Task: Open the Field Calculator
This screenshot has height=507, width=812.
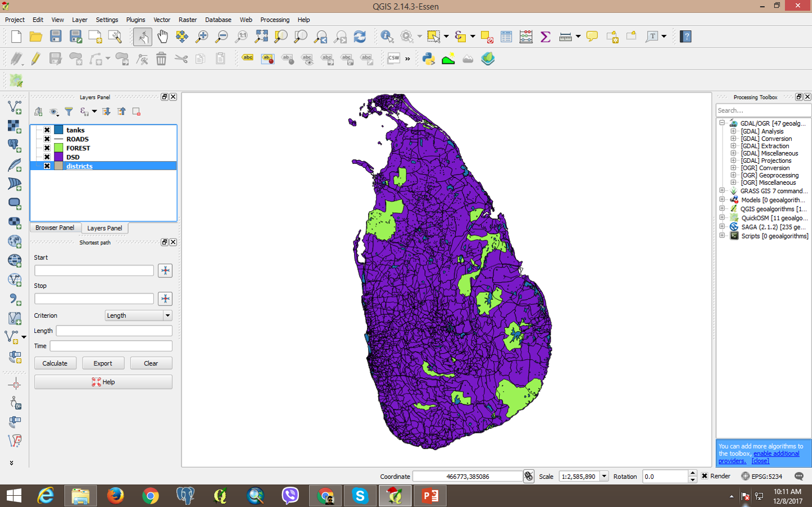Action: (525, 36)
